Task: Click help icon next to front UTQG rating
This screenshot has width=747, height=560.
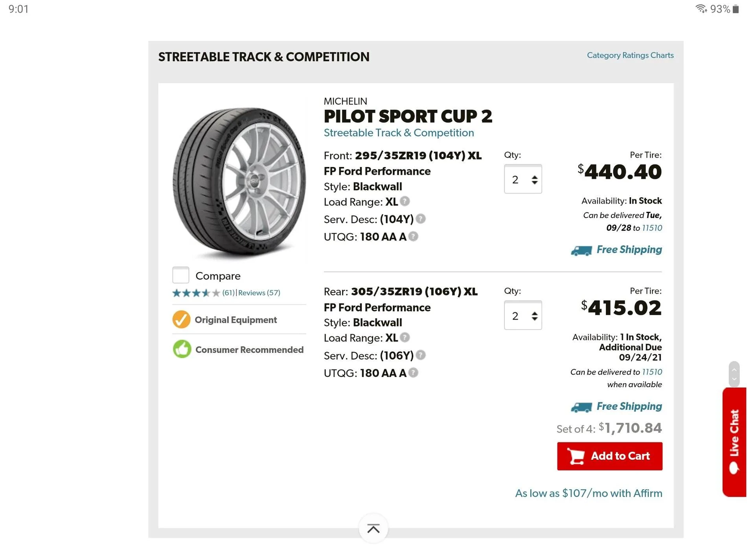Action: tap(413, 236)
